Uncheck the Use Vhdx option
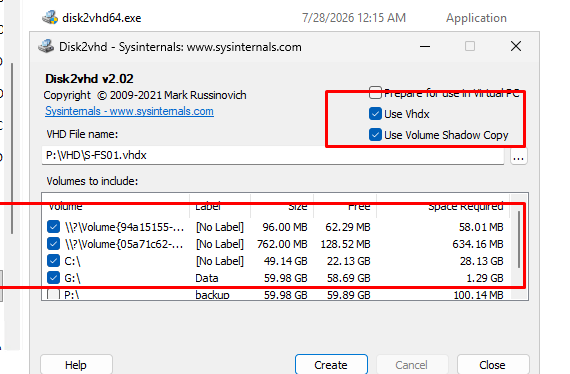This screenshot has height=374, width=570. point(375,114)
